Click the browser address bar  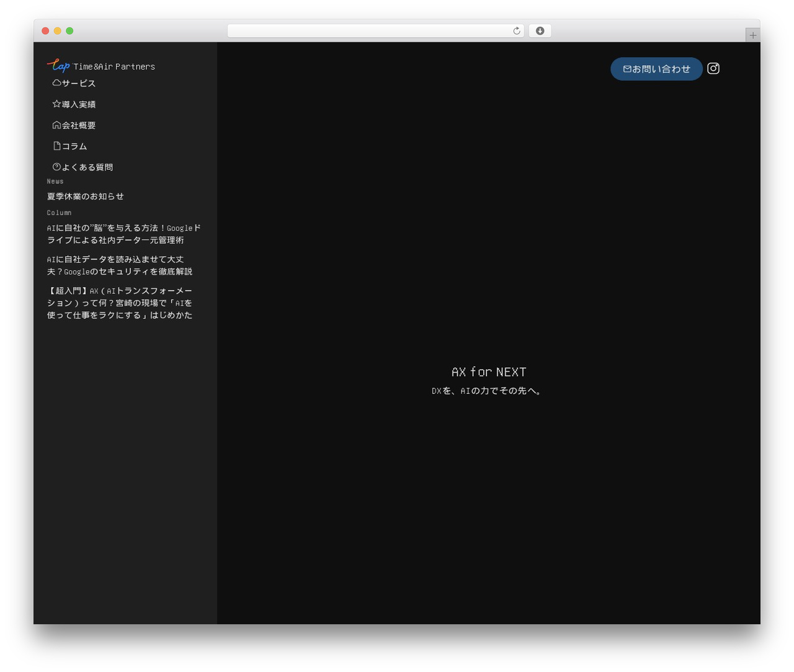pos(375,31)
